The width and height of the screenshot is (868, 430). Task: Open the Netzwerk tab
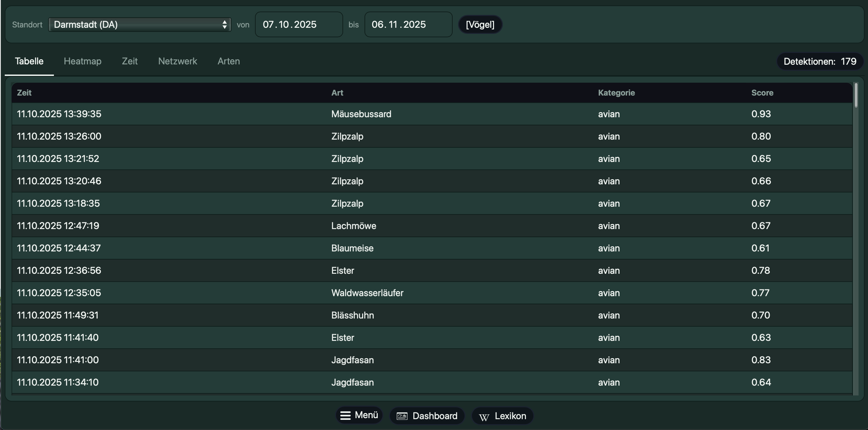[x=177, y=61]
